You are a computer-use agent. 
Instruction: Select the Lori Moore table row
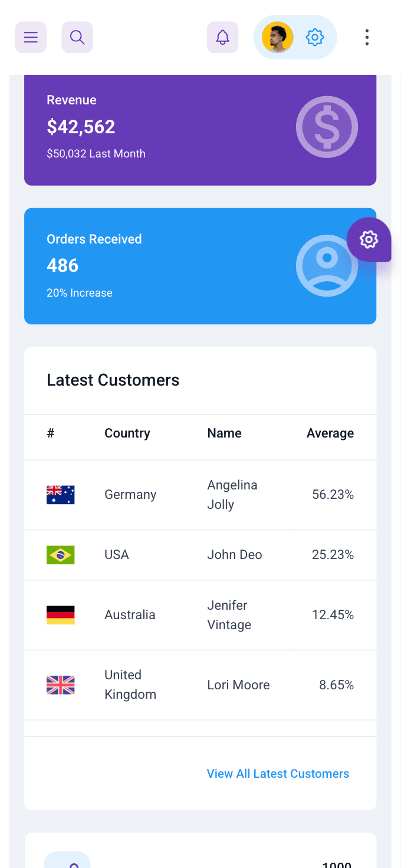200,685
